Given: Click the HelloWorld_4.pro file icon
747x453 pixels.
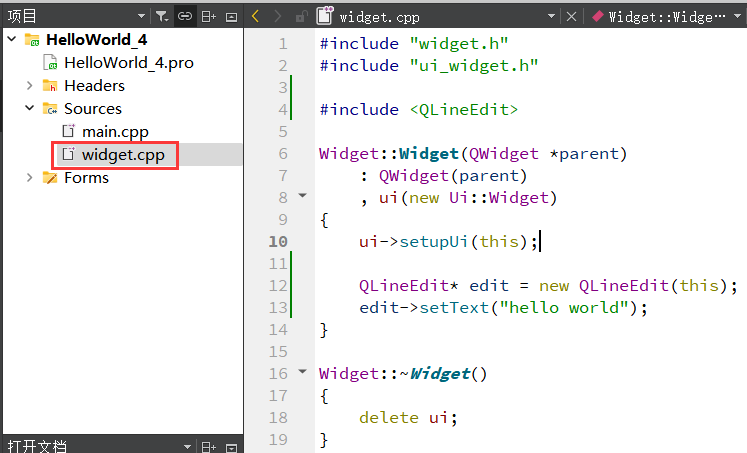Looking at the screenshot, I should [50, 62].
